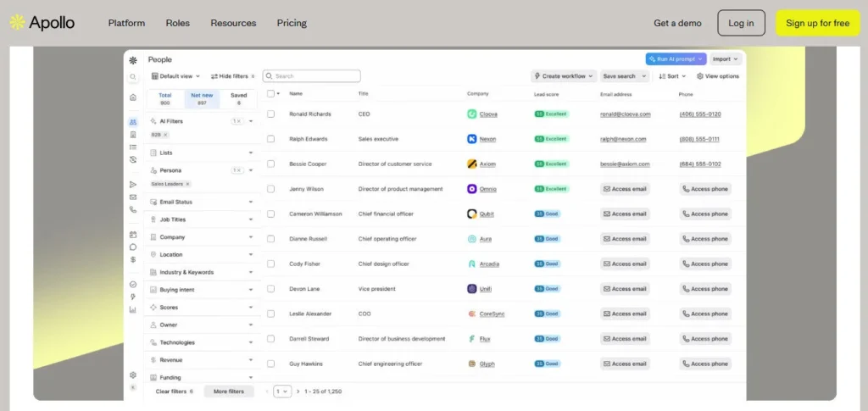Open the Roles menu
The image size is (868, 411).
(178, 23)
